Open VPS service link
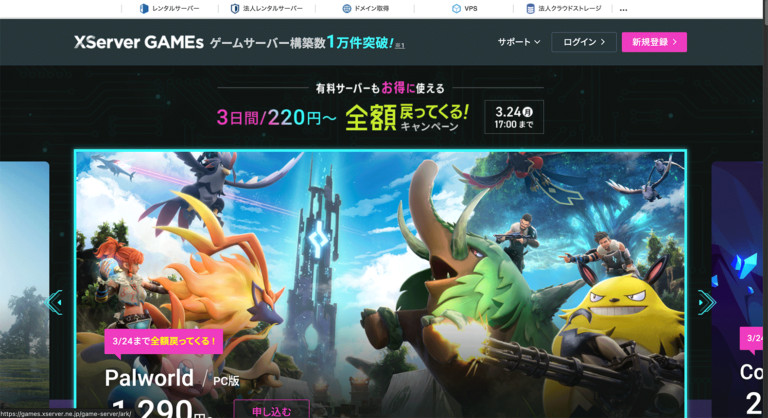 pyautogui.click(x=464, y=8)
